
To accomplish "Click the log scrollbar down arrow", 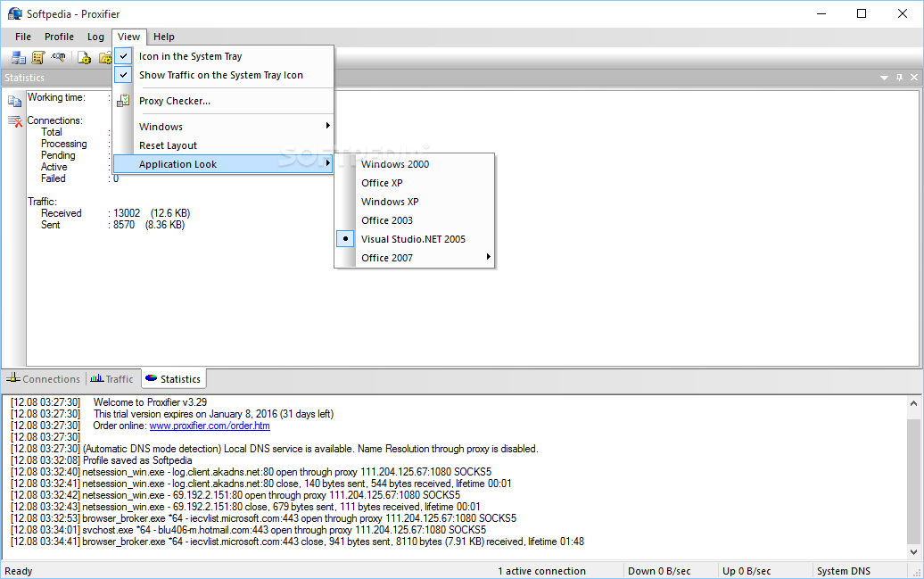I will click(x=913, y=552).
